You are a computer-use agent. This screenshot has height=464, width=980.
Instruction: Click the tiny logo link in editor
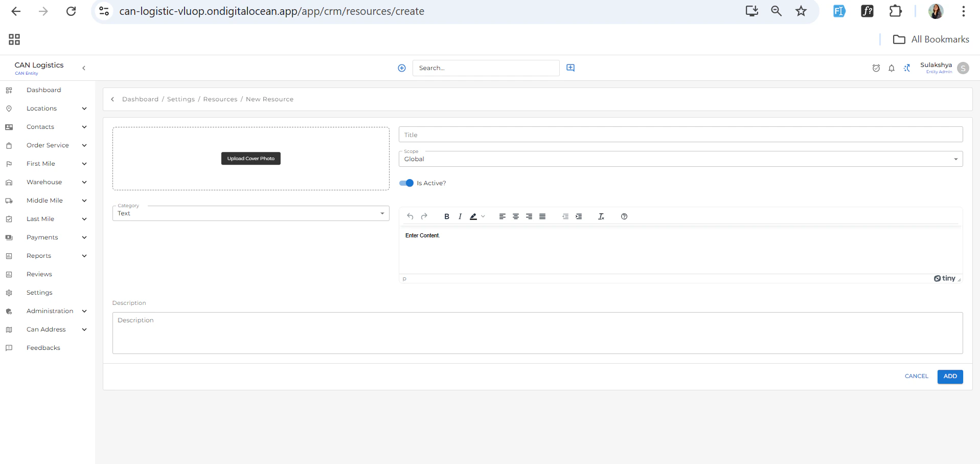tap(945, 278)
